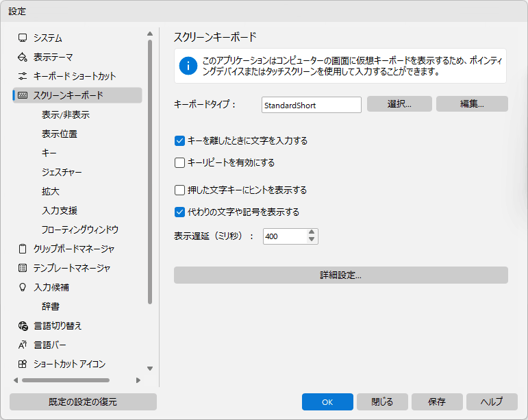
Task: Select the ジェスチャー sub-item
Action: click(x=62, y=172)
